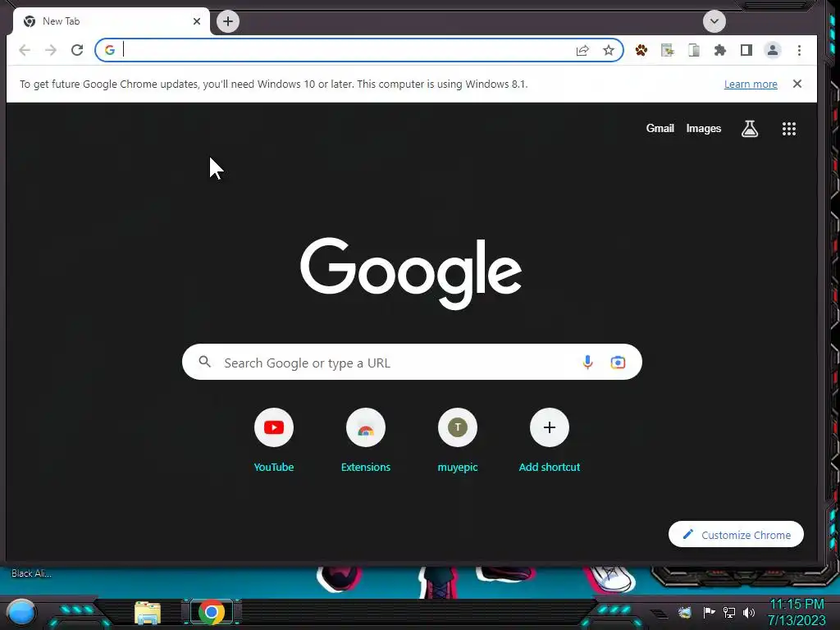Open the document-shaped extension icon
This screenshot has height=630, width=840.
pos(694,50)
